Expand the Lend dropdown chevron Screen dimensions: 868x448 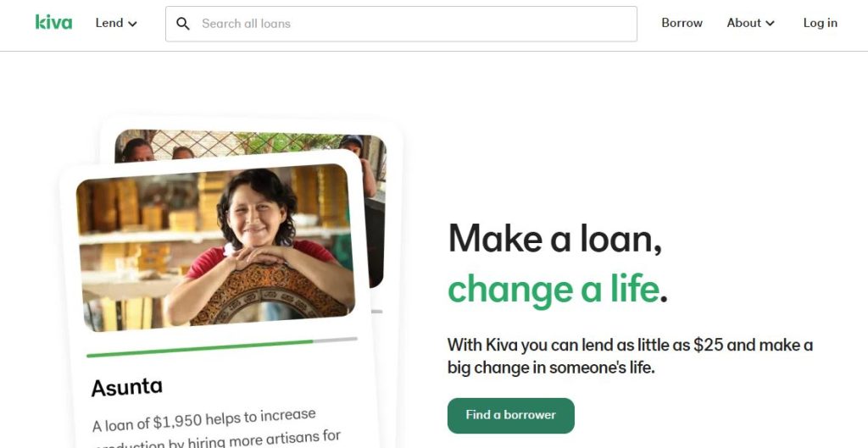click(132, 24)
